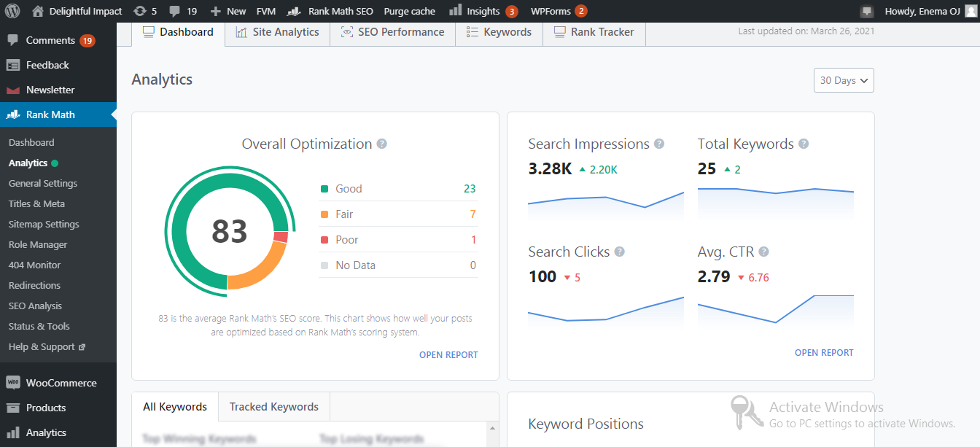Click help icon next to Overall Optimization

[x=382, y=144]
